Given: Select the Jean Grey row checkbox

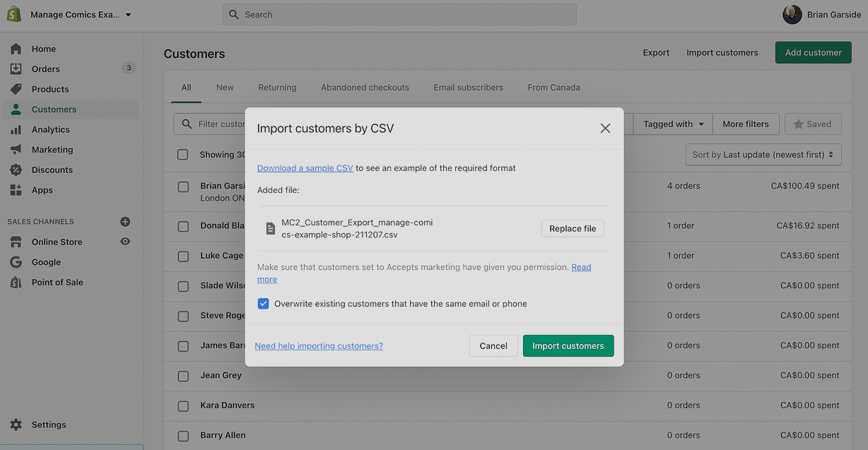Looking at the screenshot, I should (183, 376).
